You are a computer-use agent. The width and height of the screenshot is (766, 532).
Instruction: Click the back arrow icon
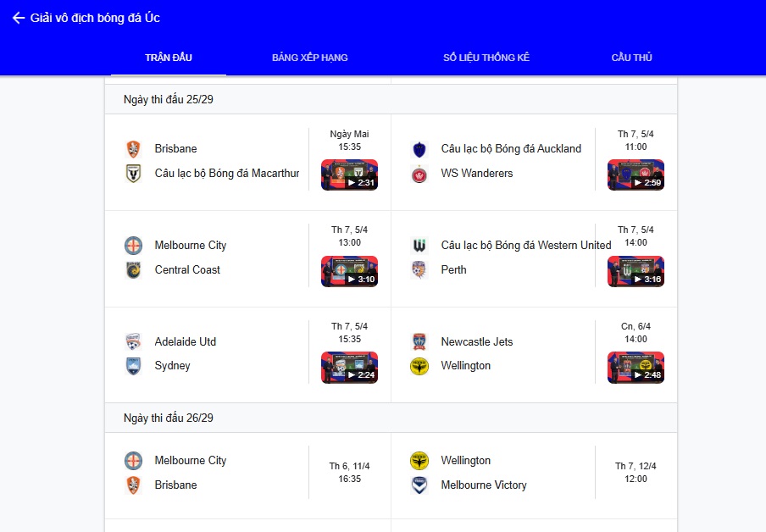point(18,18)
